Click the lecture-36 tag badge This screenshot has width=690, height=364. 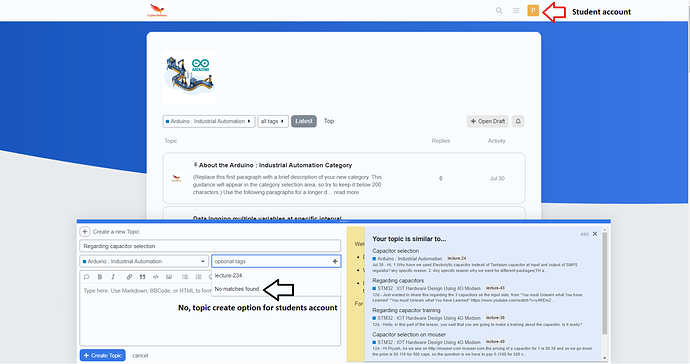click(495, 317)
